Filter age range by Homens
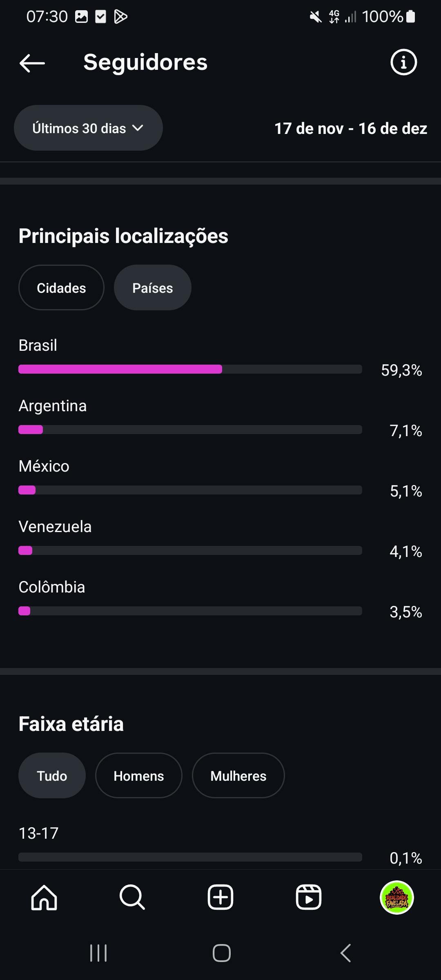The width and height of the screenshot is (441, 980). [x=138, y=776]
